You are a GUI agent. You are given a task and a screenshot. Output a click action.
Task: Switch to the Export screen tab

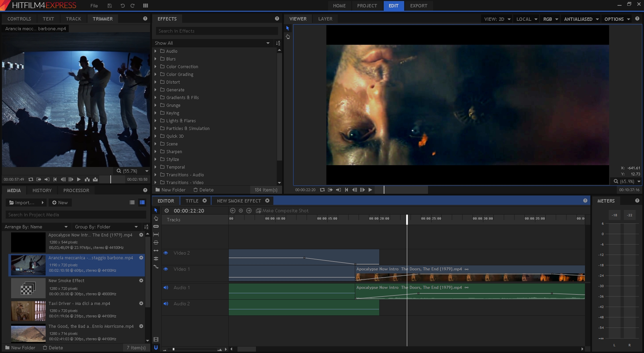coord(419,6)
